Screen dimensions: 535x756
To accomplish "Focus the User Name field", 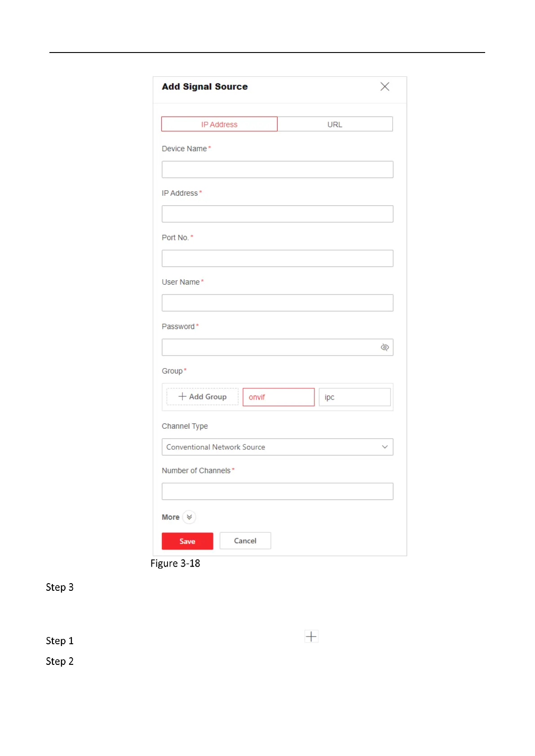I will 278,303.
